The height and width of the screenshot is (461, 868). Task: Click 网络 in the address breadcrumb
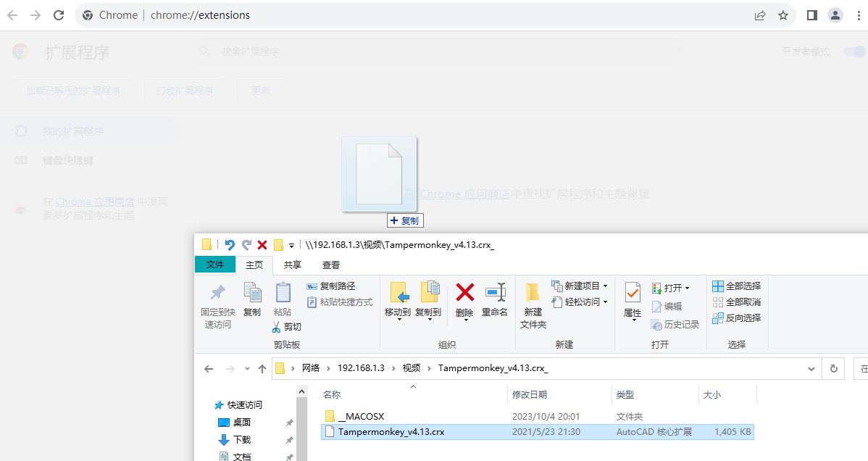point(311,368)
